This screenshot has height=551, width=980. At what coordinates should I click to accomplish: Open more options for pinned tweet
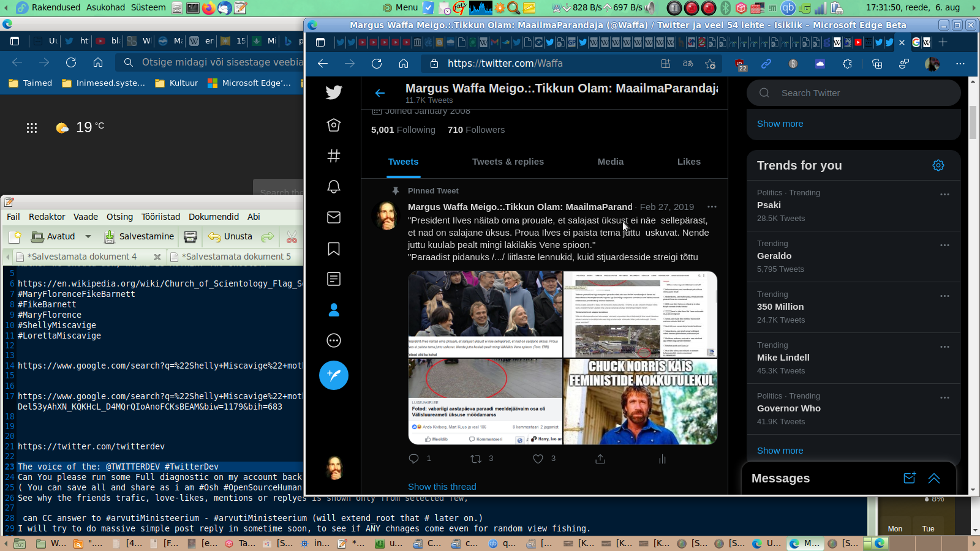point(712,207)
